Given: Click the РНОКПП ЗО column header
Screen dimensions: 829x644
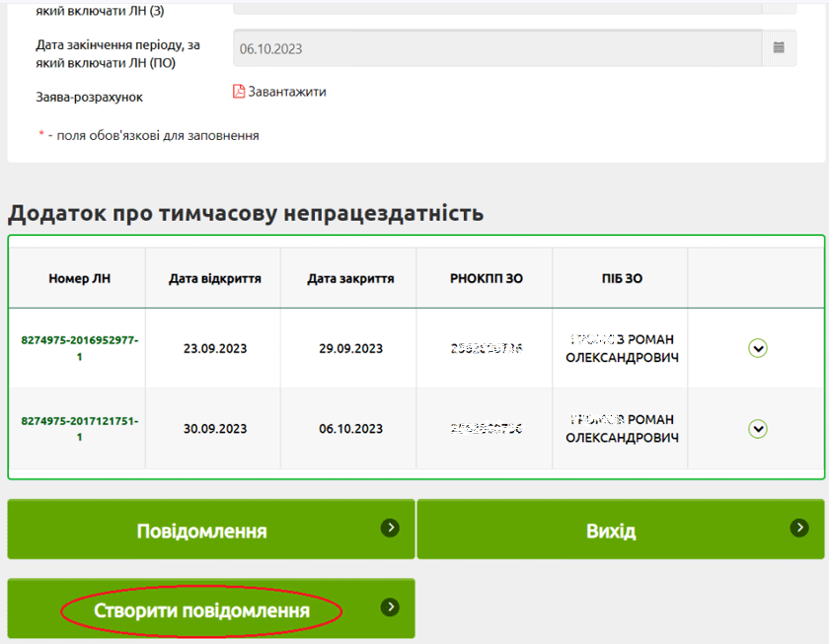Looking at the screenshot, I should 486,278.
